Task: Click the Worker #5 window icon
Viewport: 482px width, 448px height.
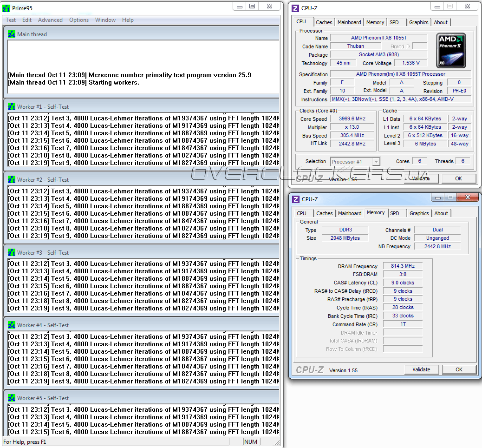Action: [x=11, y=398]
